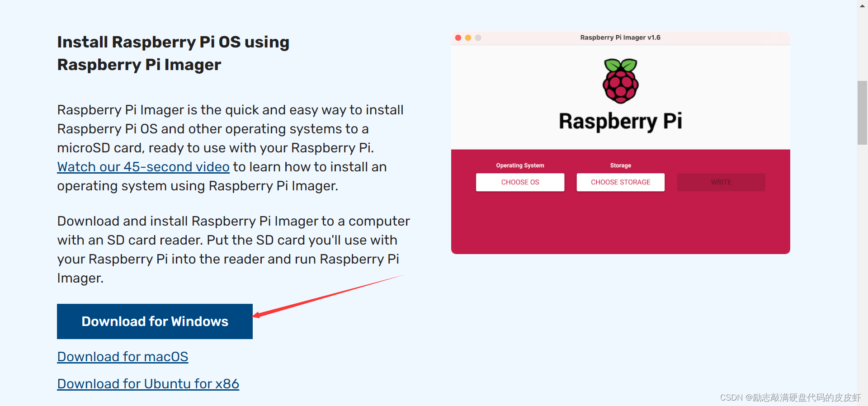Click the page scrollbar thumb
This screenshot has width=868, height=406.
click(862, 113)
